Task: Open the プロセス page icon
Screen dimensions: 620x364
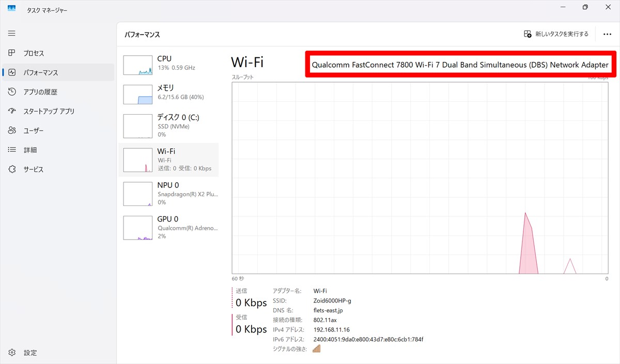Action: click(x=12, y=53)
